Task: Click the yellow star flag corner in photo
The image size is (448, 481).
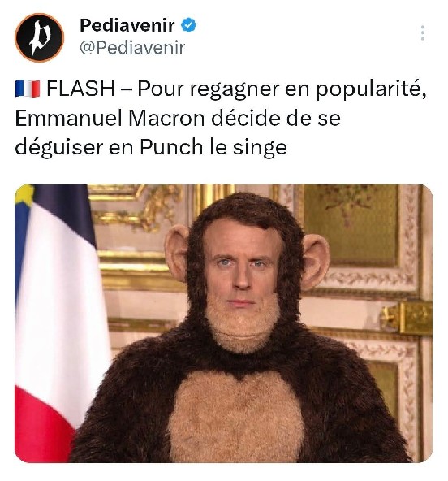Action: 24,194
